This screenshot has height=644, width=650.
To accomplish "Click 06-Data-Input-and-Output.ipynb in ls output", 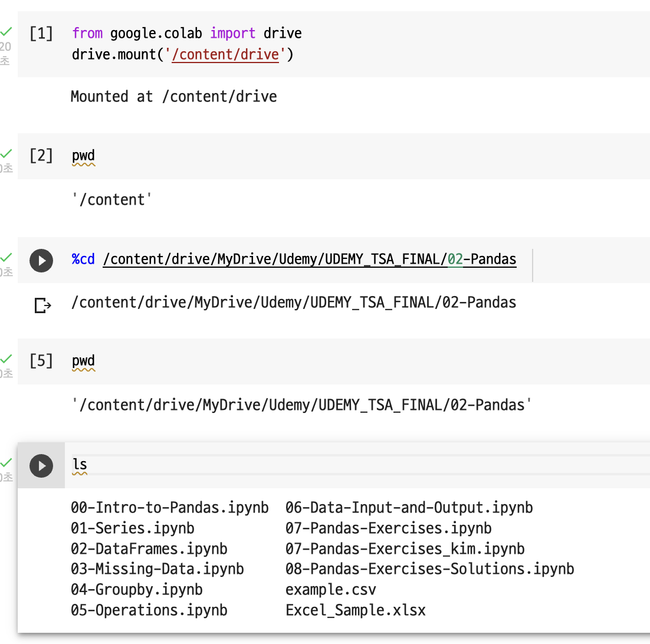I will tap(409, 508).
